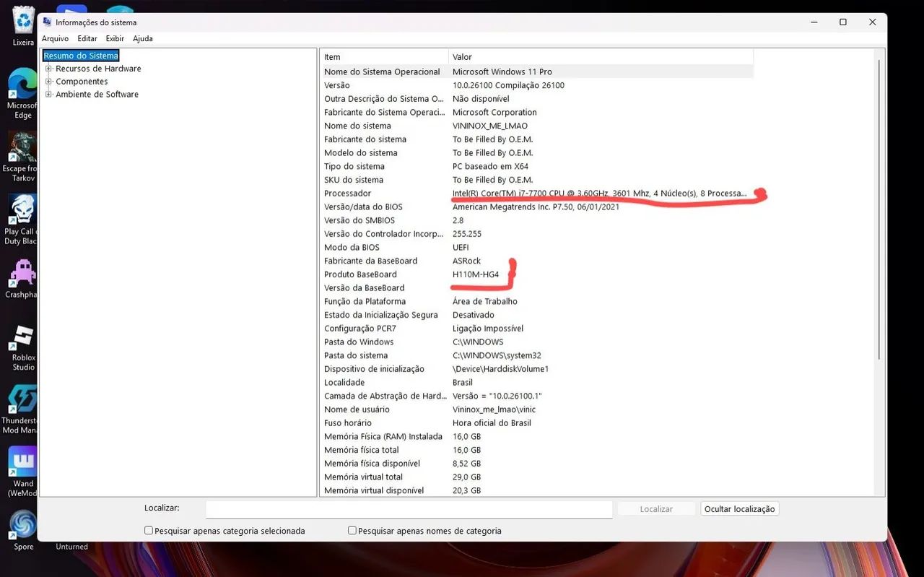Screen dimensions: 924x577
Task: Click the Informações do sistema title bar icon
Action: 47,22
